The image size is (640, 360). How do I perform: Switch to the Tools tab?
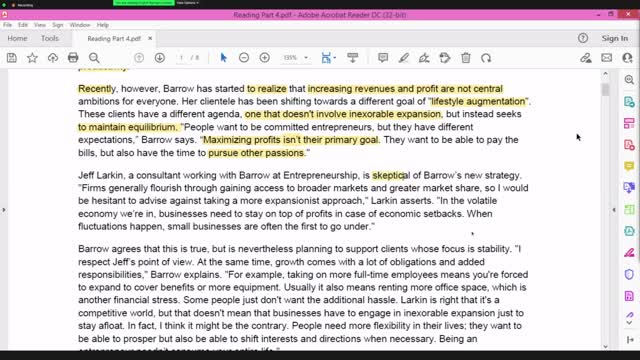coord(50,38)
